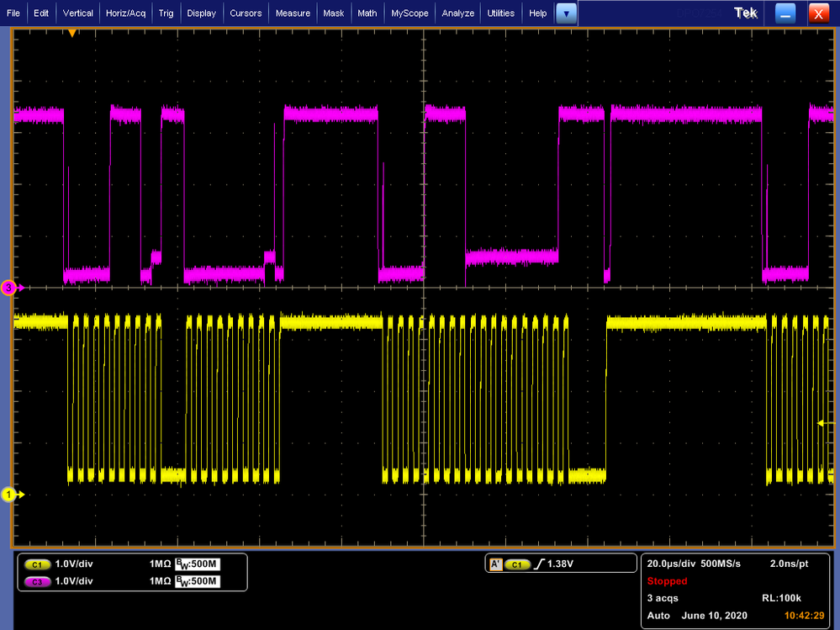Open the Trig menu
The height and width of the screenshot is (630, 840).
click(x=166, y=13)
